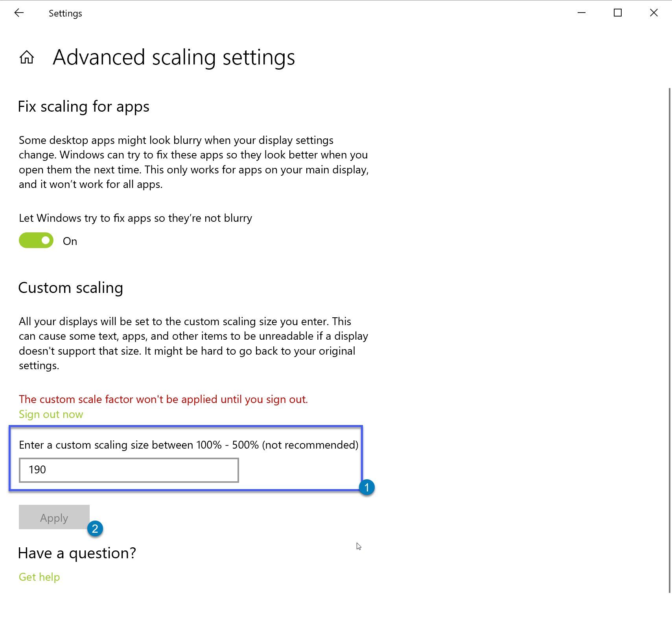The height and width of the screenshot is (622, 672).
Task: Click the "Fix scaling for apps" heading
Action: [84, 107]
